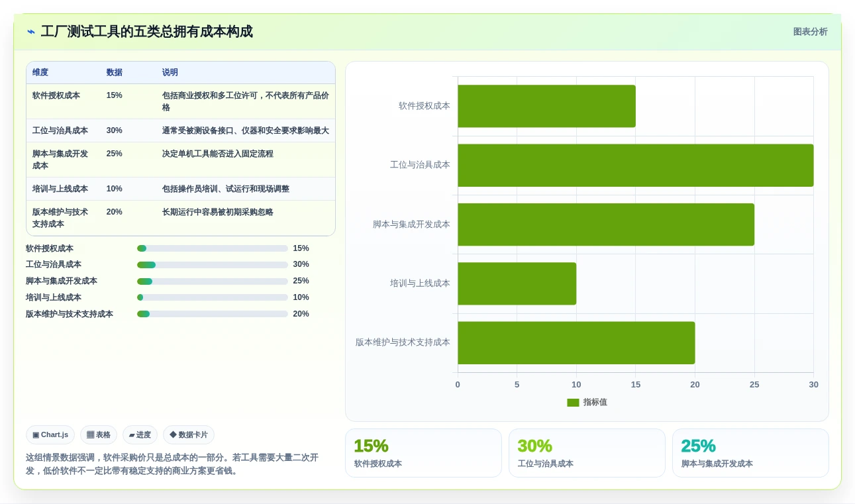The image size is (855, 504).
Task: Click the 20% progress percentage label
Action: tap(301, 314)
